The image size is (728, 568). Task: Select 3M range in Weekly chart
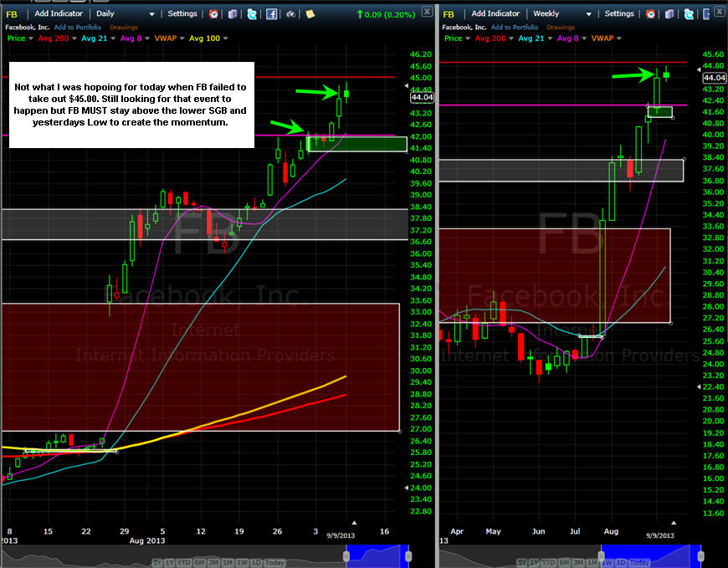click(x=578, y=562)
